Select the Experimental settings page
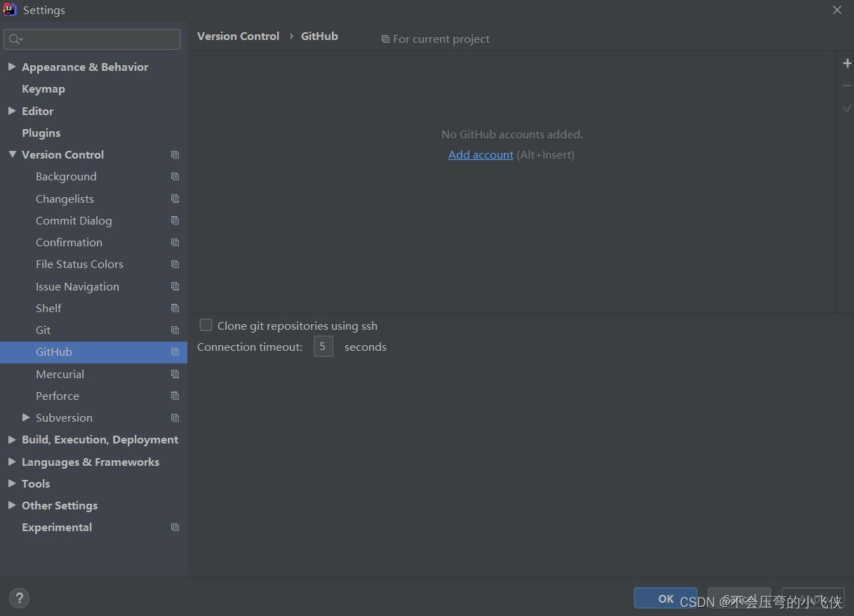 tap(57, 528)
